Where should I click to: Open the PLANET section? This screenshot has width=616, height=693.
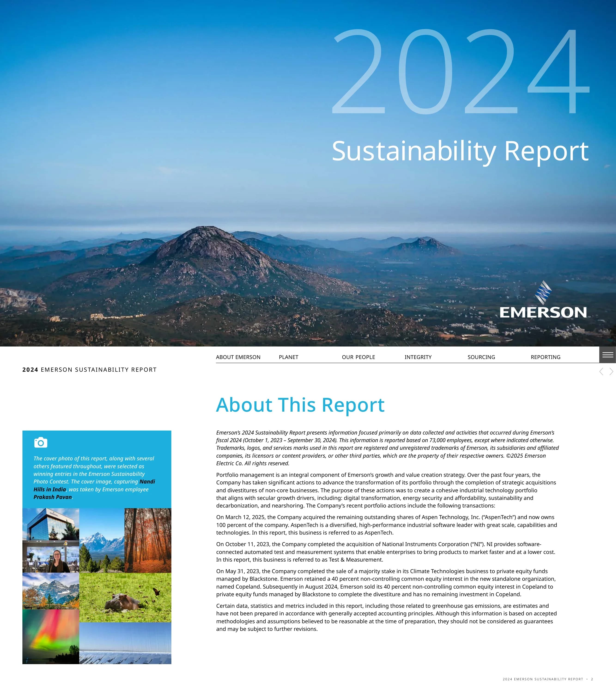(x=288, y=357)
